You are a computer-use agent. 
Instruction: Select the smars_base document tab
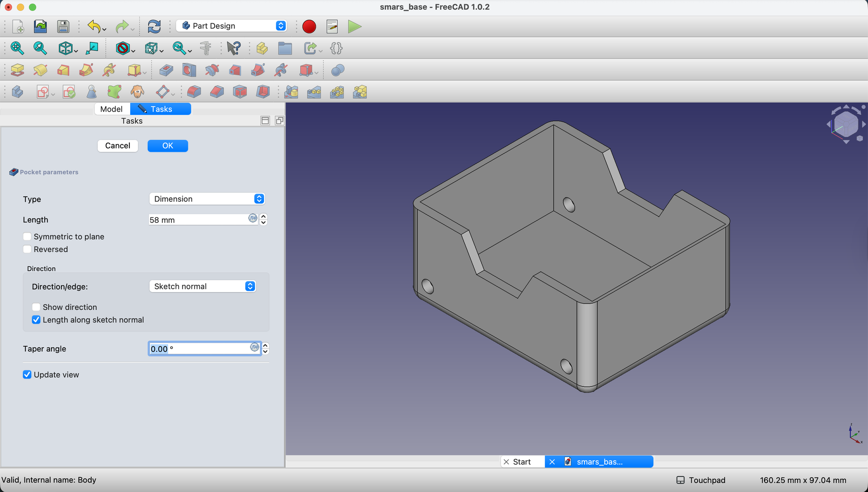(599, 462)
